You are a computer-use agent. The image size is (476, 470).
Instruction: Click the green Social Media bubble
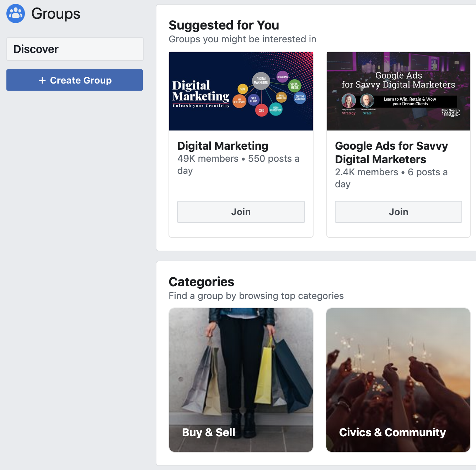coord(294,86)
